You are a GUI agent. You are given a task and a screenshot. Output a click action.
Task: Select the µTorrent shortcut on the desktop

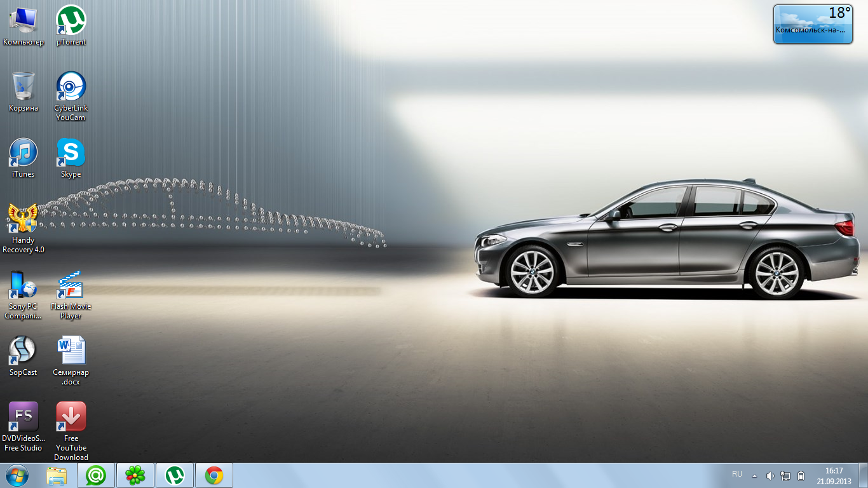click(71, 26)
